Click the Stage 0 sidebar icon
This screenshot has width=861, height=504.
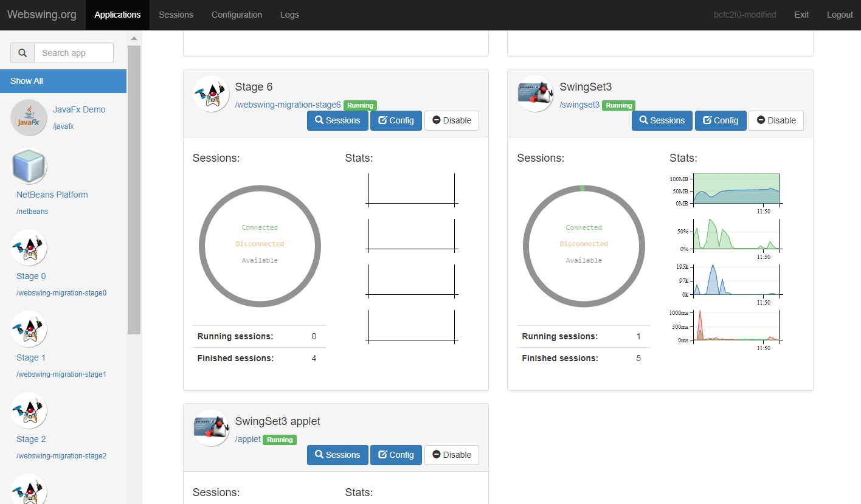click(x=29, y=247)
